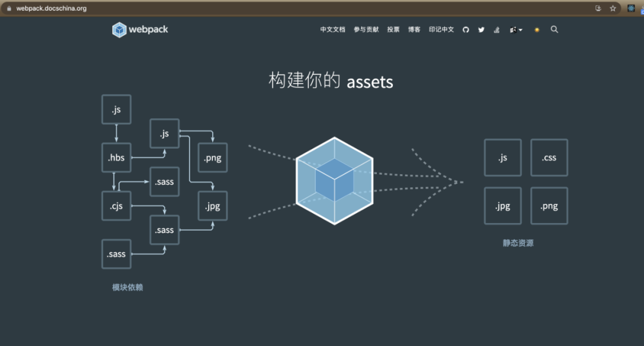Open the GitHub icon link

(466, 30)
